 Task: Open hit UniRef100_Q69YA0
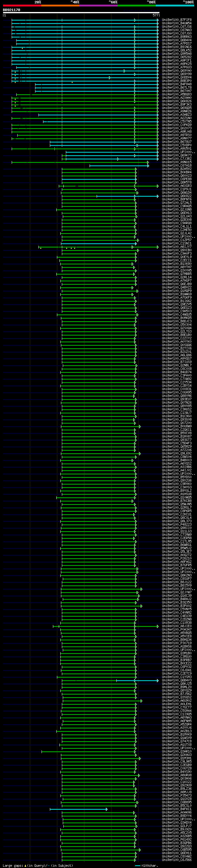(177, 71)
